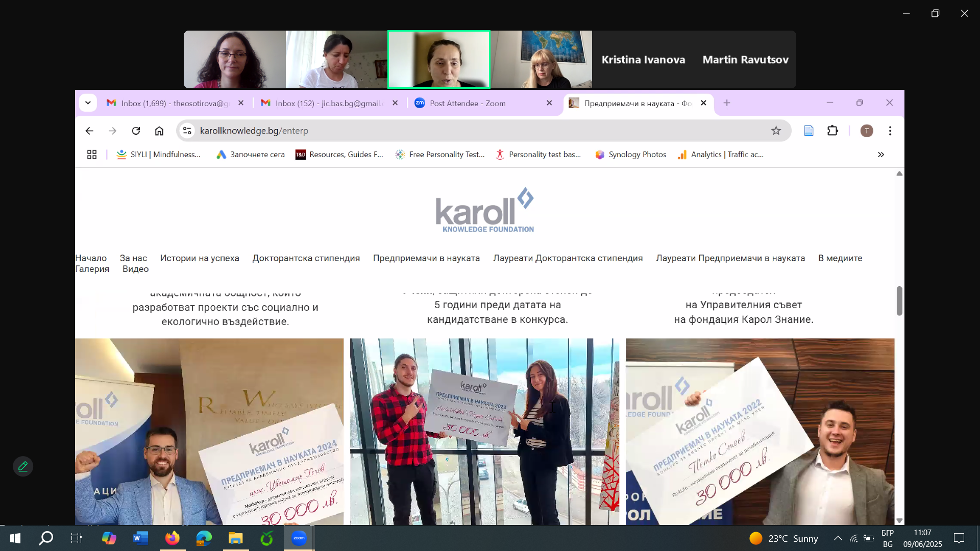Show hidden system tray icons

tap(838, 538)
